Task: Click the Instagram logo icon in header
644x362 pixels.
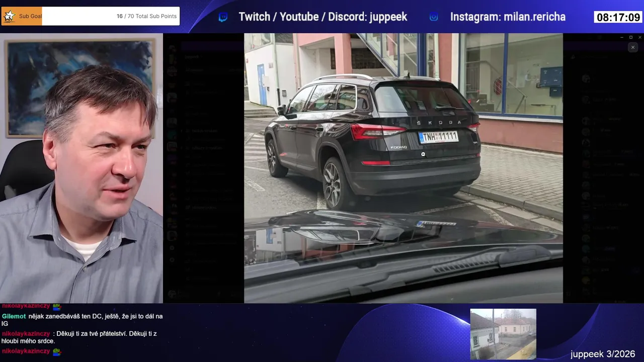Action: coord(434,17)
